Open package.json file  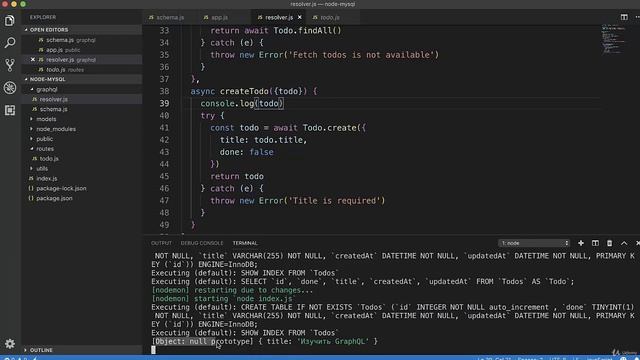[82, 198]
